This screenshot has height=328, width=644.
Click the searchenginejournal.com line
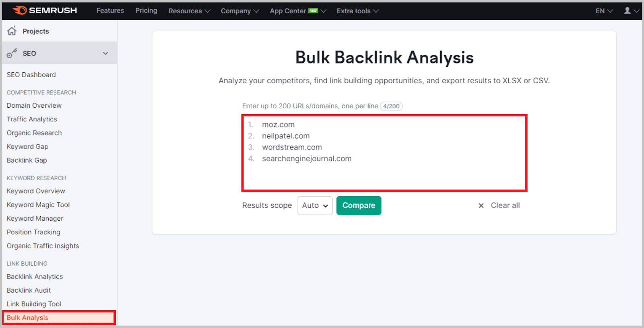tap(307, 158)
